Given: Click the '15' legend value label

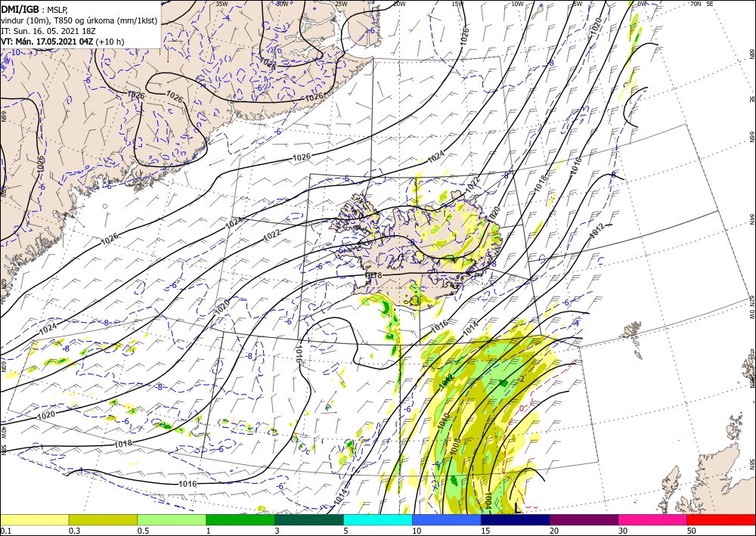Looking at the screenshot, I should click(x=485, y=531).
